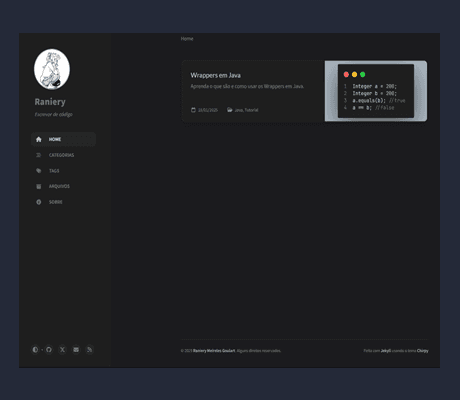Screen dimensions: 460x400
Task: Open the Java code preview thumbnail
Action: (376, 91)
